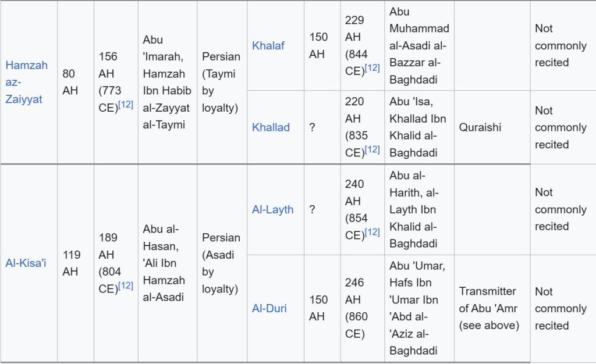This screenshot has height=364, width=596.
Task: Follow the Khalaf transmitter link
Action: click(268, 45)
